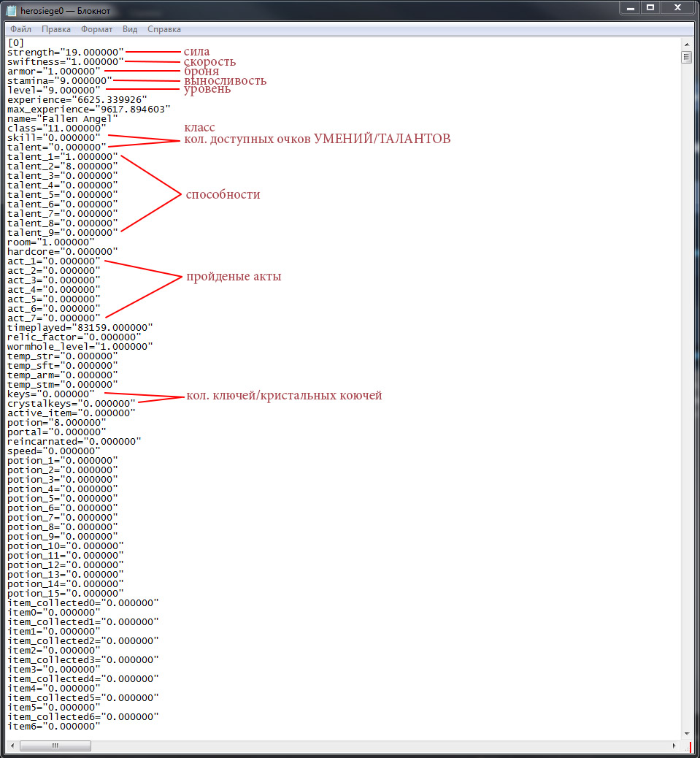Click the line speed="0.000000"
Image resolution: width=700 pixels, height=758 pixels.
pyautogui.click(x=53, y=451)
